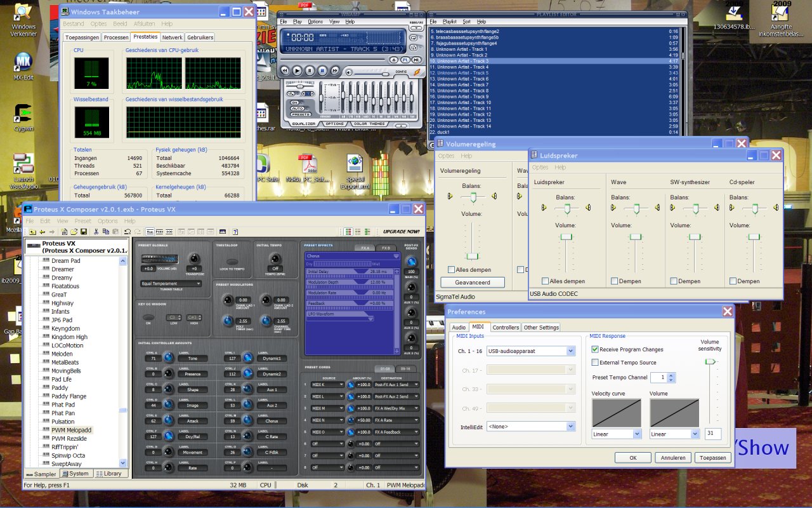The width and height of the screenshot is (812, 508).
Task: Click the CTRL A Tone knob
Action: 168,358
